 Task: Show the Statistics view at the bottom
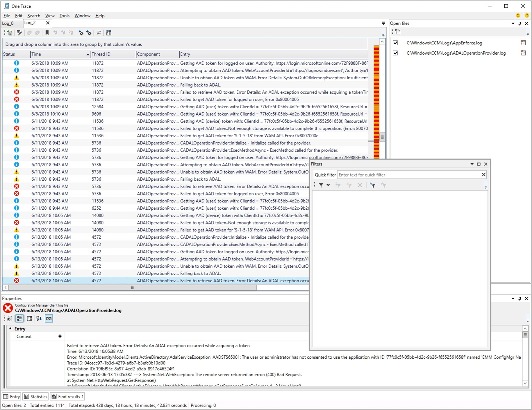(x=35, y=396)
